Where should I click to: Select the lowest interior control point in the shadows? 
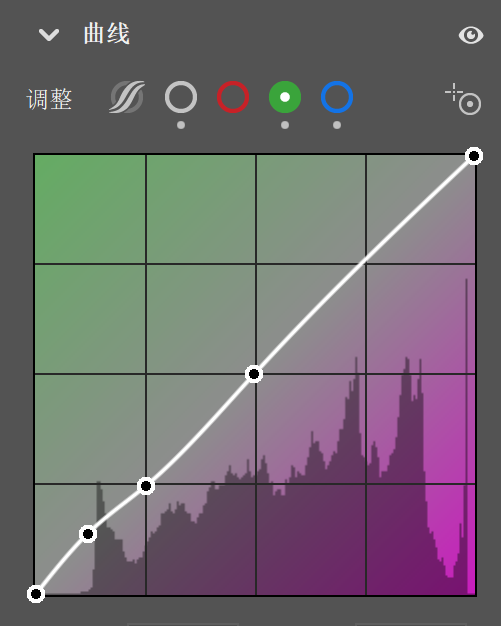click(88, 534)
